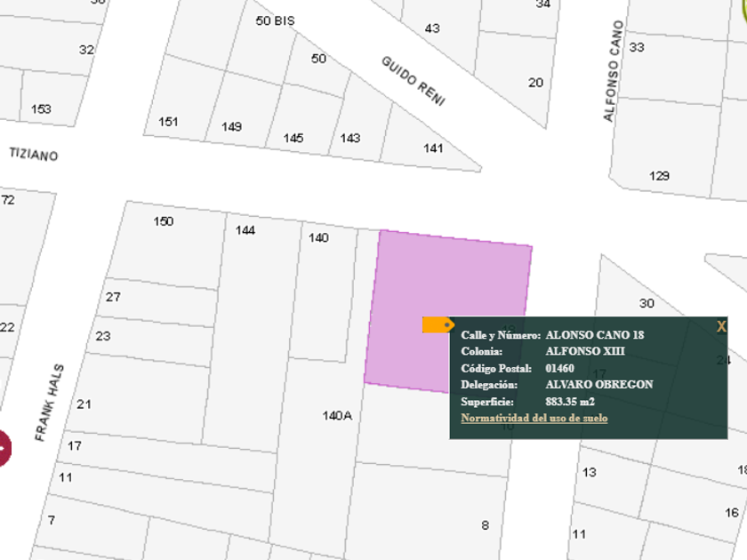Click parcel number 43
This screenshot has width=747, height=560.
[432, 28]
